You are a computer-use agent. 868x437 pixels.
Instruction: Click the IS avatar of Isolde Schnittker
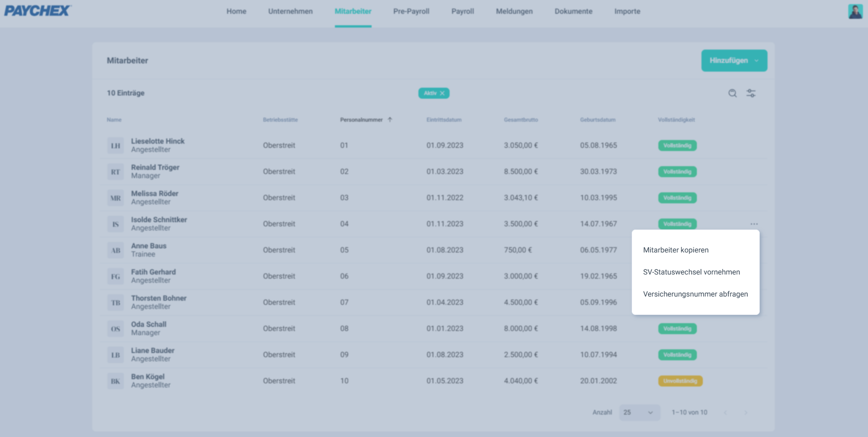116,224
